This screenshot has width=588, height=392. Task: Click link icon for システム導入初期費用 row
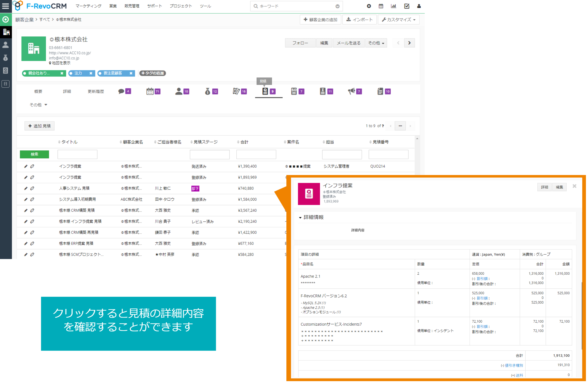tap(32, 199)
